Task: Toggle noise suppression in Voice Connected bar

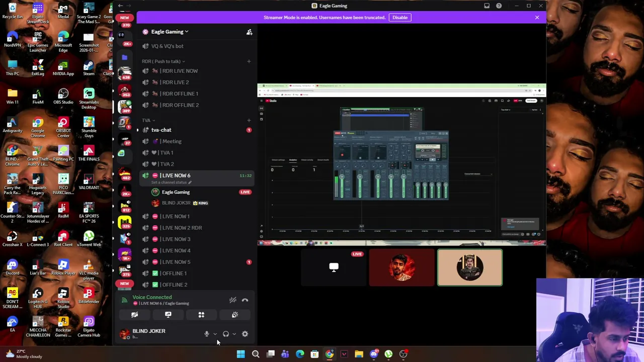Action: point(232,300)
